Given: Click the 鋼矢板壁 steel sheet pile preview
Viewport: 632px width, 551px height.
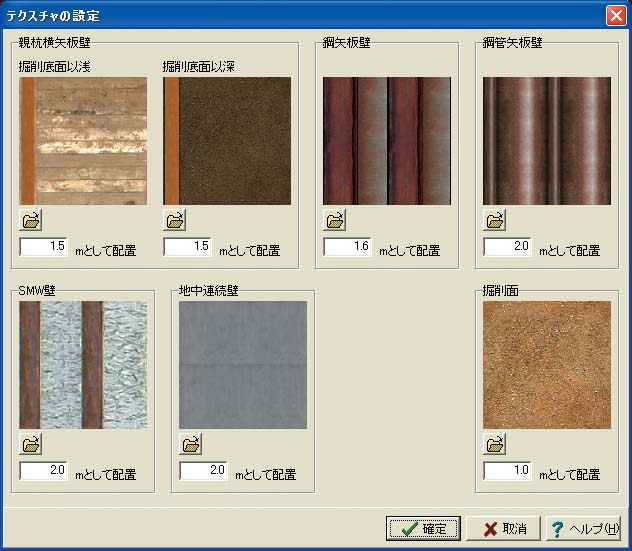Looking at the screenshot, I should click(x=387, y=141).
